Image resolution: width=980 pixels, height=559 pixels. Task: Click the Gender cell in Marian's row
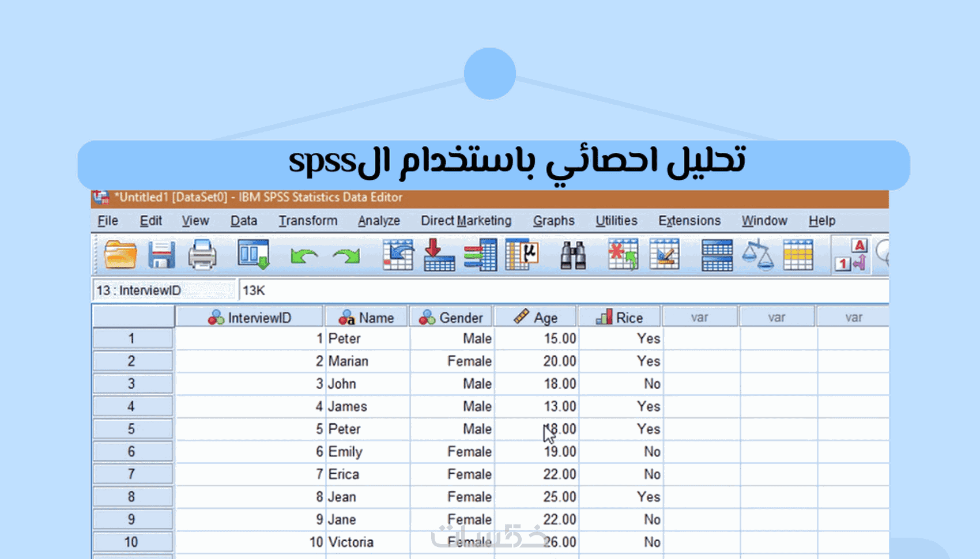click(453, 361)
